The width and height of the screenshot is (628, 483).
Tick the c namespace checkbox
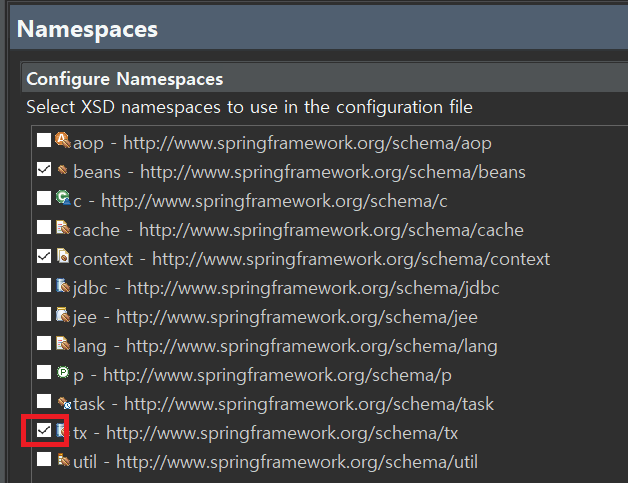point(44,198)
